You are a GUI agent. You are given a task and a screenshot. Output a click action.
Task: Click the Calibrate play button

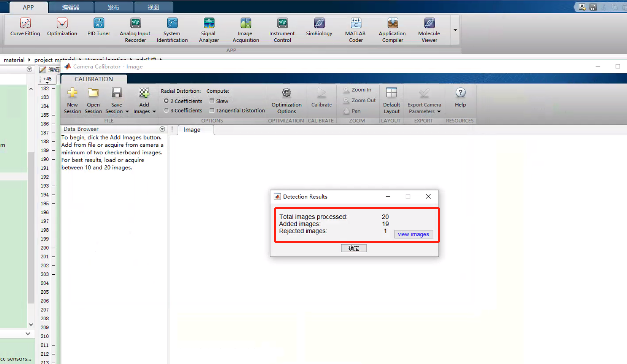click(x=321, y=98)
